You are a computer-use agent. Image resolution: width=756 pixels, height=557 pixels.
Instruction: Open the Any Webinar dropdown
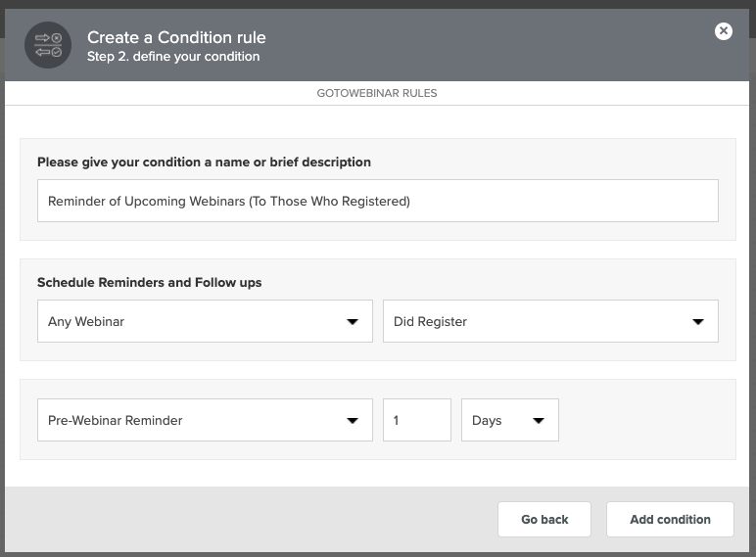[x=205, y=321]
